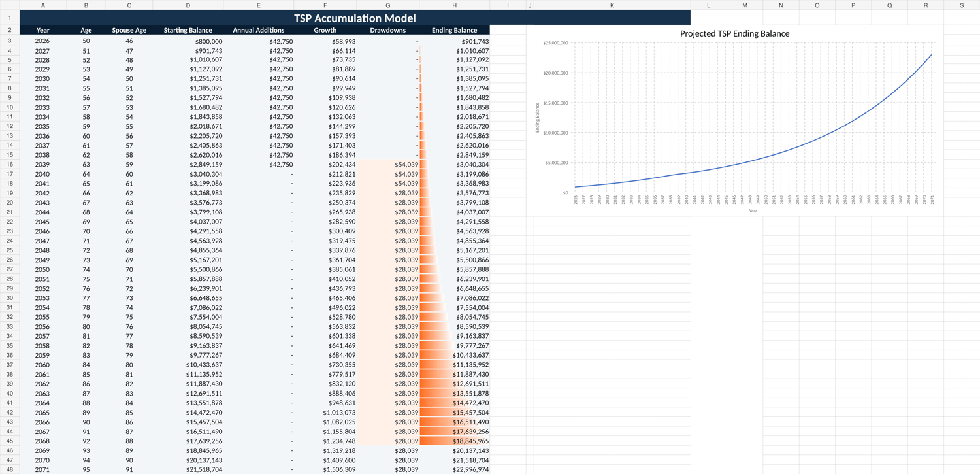Click the Drawdowns header cell
The image size is (980, 474).
(388, 30)
